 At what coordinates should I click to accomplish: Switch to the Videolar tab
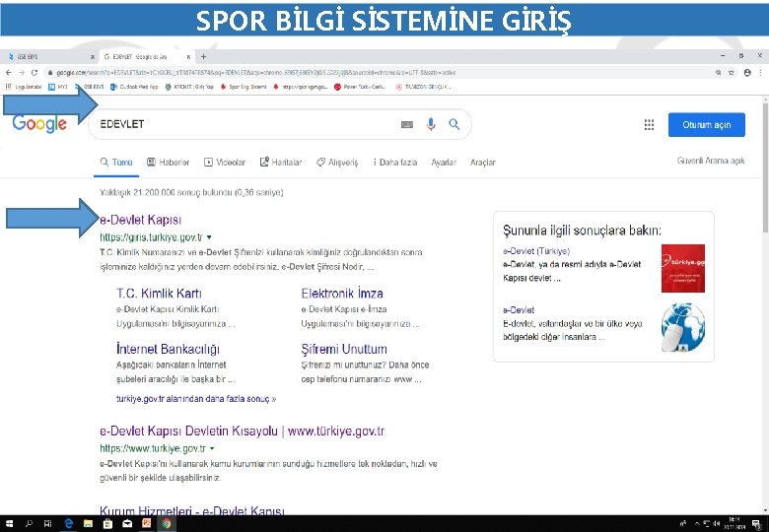coord(225,163)
